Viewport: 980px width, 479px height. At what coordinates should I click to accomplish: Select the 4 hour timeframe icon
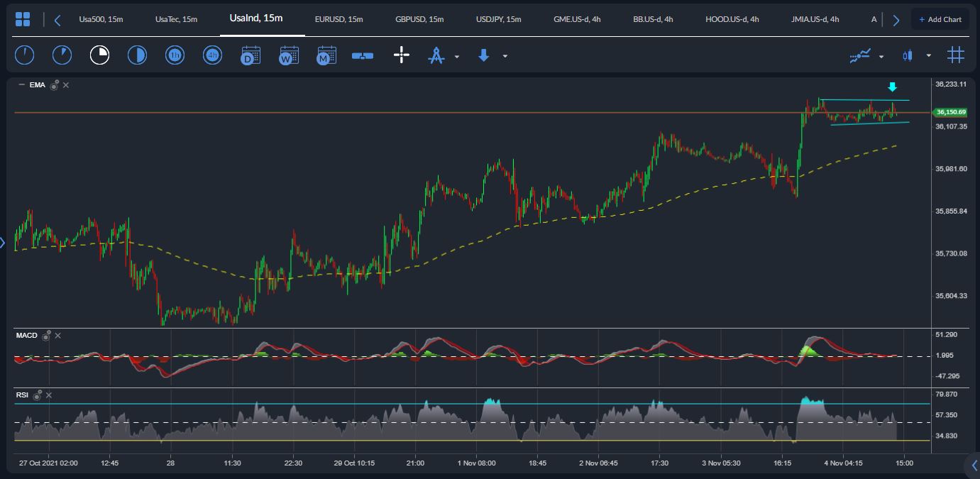[212, 55]
